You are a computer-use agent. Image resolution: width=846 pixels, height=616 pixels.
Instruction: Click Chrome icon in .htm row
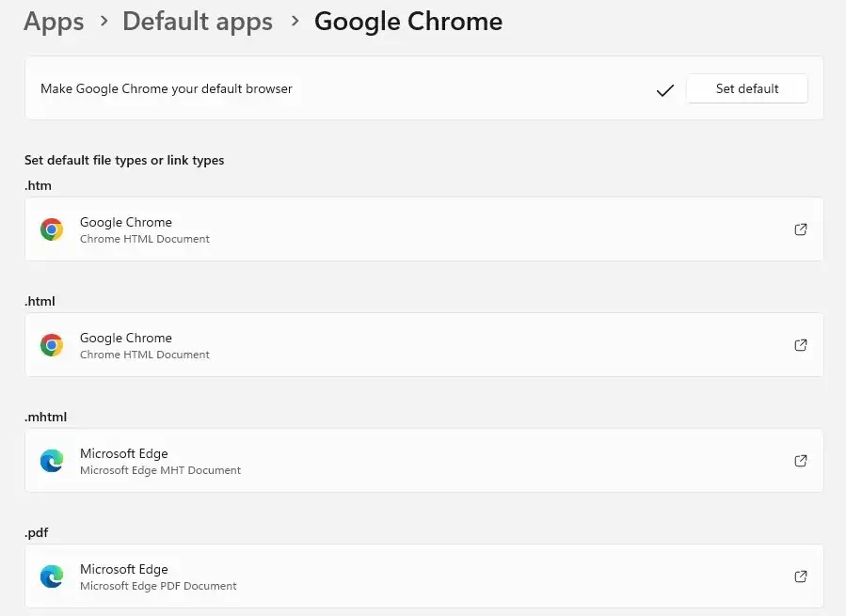pos(52,229)
